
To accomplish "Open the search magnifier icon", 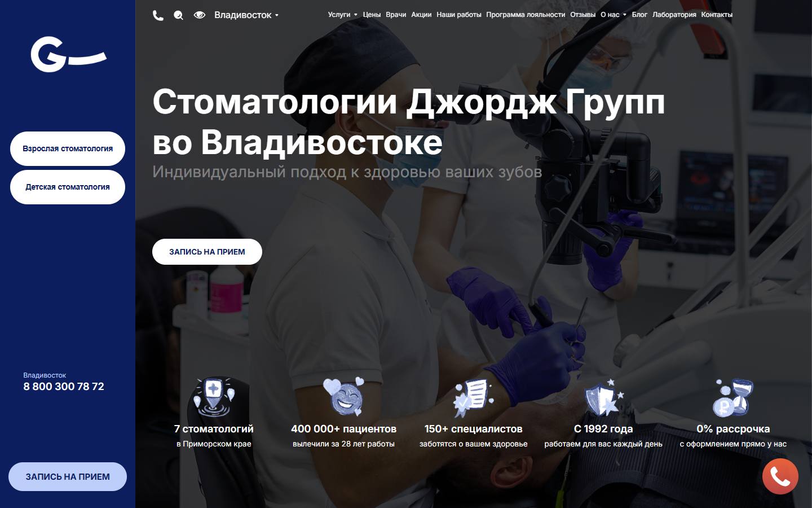I will point(178,15).
